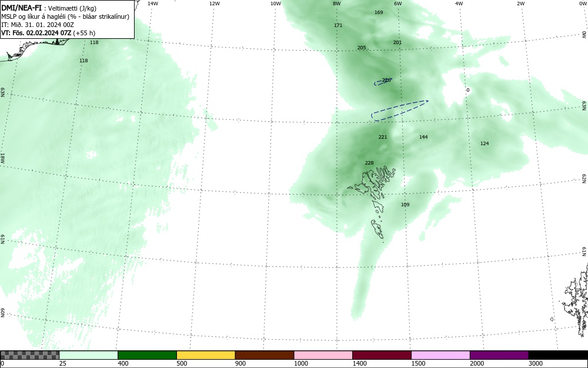Click the checkered gray 0–25 legend swatch
The width and height of the screenshot is (588, 368).
(29, 355)
